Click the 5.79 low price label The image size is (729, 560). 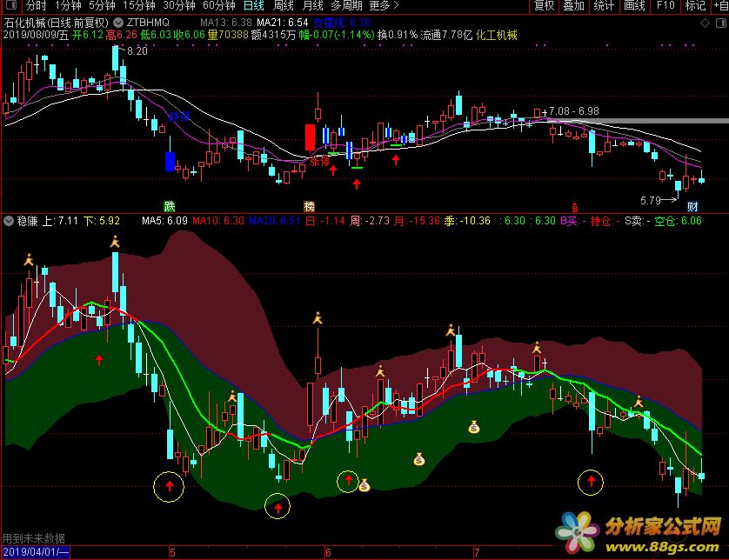coord(651,200)
